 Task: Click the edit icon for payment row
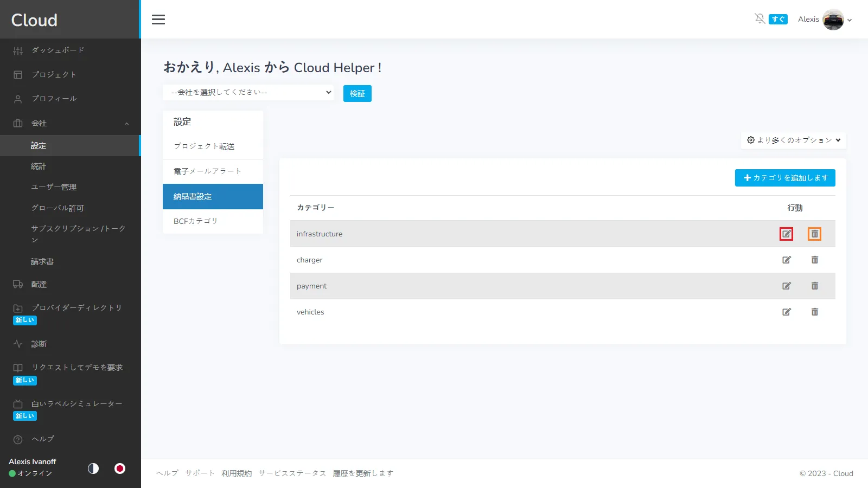point(786,286)
